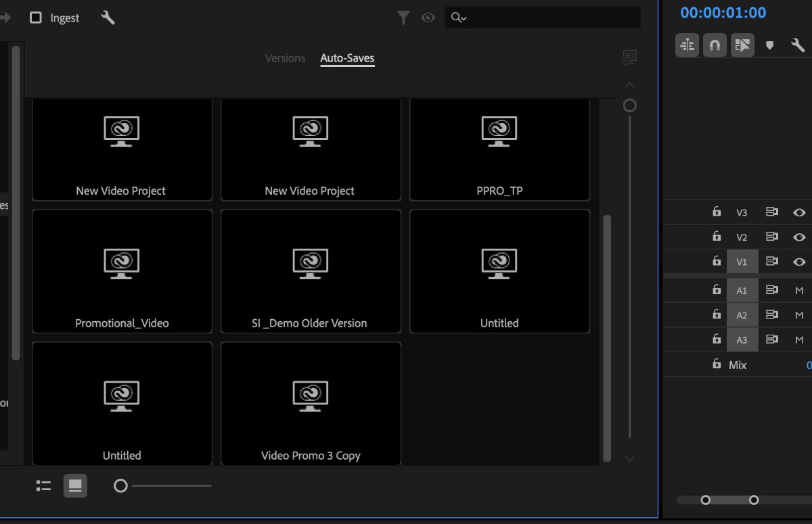Click the filter icon in the Media Browser
Viewport: 812px width, 524px height.
pos(403,18)
